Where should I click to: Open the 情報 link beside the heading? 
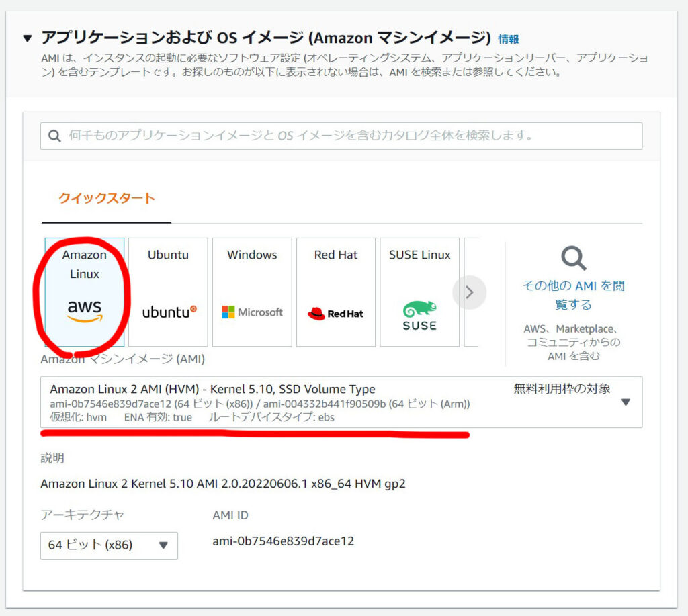(508, 39)
